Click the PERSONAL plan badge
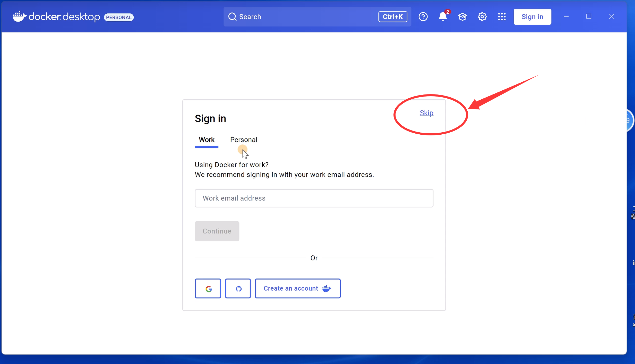Image resolution: width=635 pixels, height=364 pixels. pyautogui.click(x=119, y=17)
